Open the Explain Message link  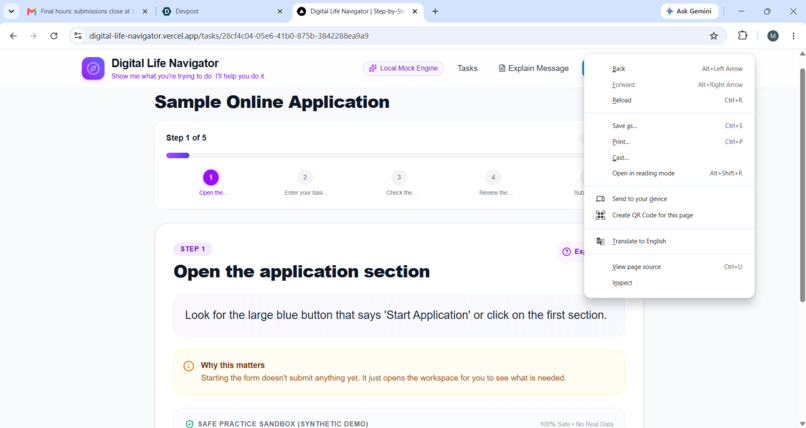coord(534,68)
